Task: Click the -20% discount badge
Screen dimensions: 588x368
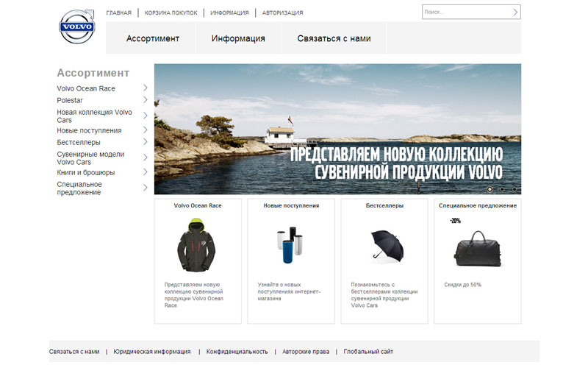Action: (x=455, y=221)
